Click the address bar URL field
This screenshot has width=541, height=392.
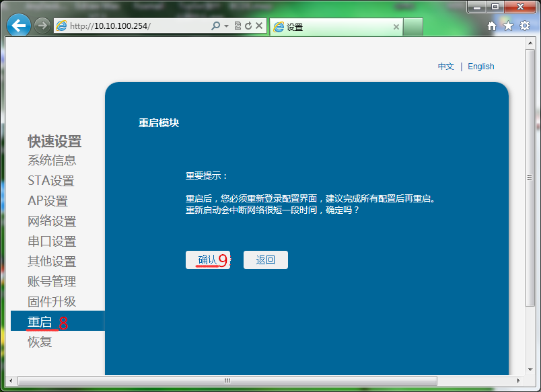click(x=135, y=26)
